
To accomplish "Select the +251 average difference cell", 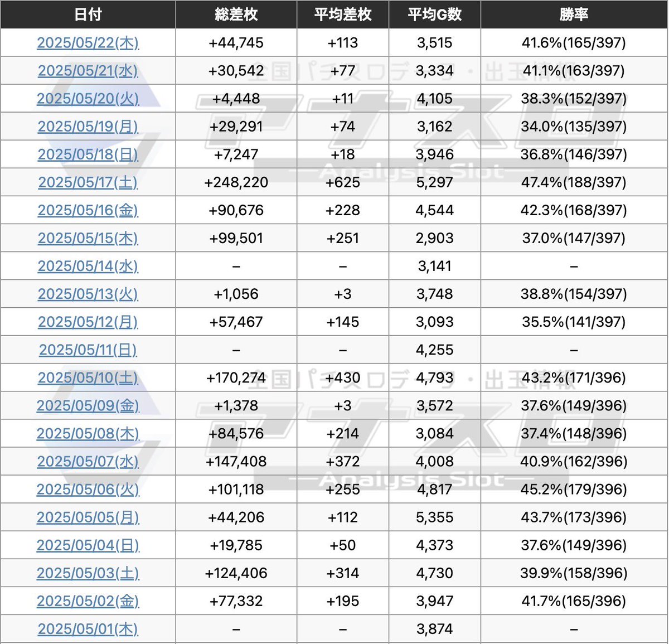I will click(343, 238).
